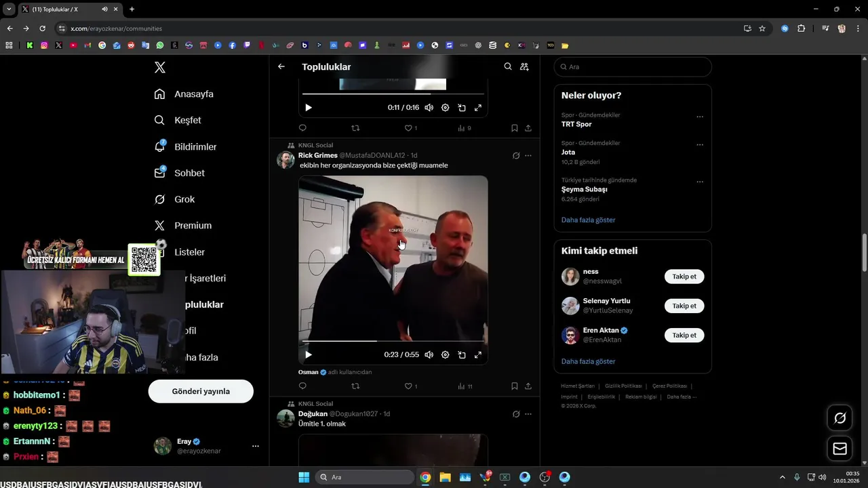The image size is (868, 488).
Task: Play the 0:23 / 0:55 video
Action: tap(309, 354)
